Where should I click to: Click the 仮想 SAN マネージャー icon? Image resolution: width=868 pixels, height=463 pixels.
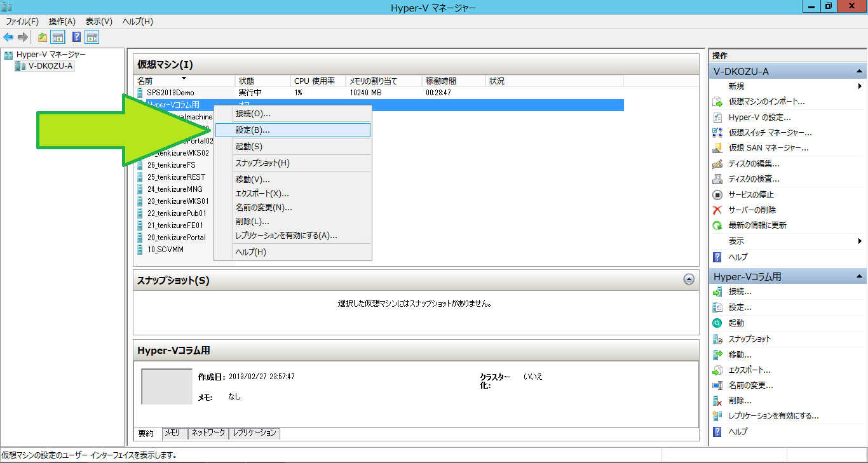pyautogui.click(x=717, y=148)
